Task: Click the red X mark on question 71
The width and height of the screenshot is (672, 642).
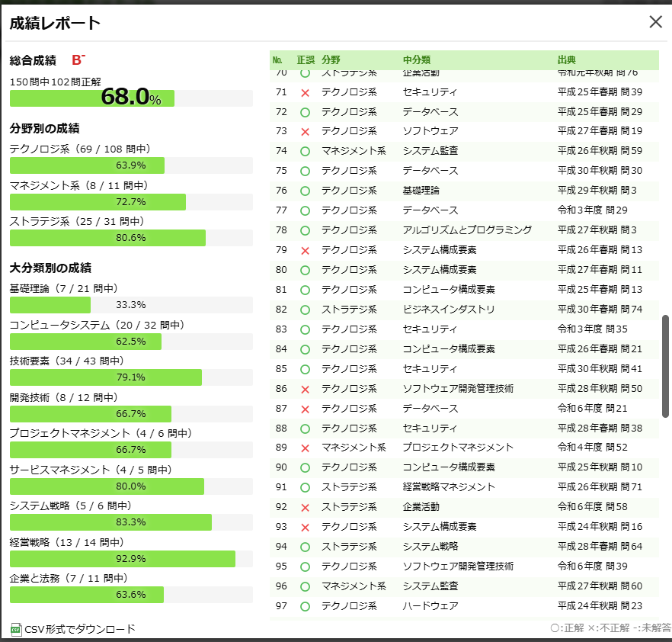Action: pyautogui.click(x=305, y=92)
